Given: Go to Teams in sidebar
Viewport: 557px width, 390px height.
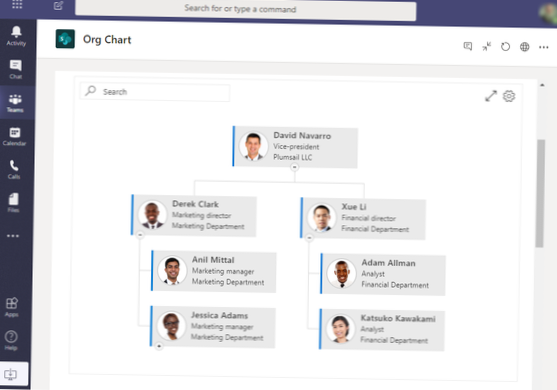Looking at the screenshot, I should 15,103.
